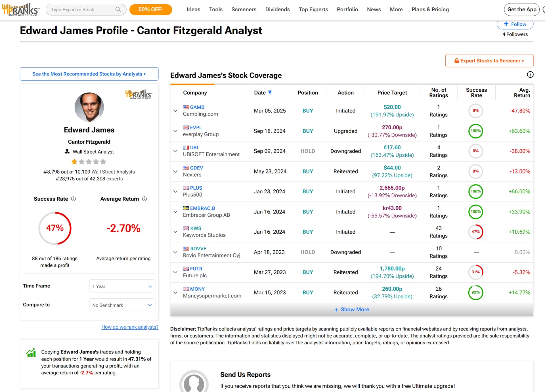Expand the UBI UBISOFT Entertainment row
545x392 pixels.
coord(175,151)
